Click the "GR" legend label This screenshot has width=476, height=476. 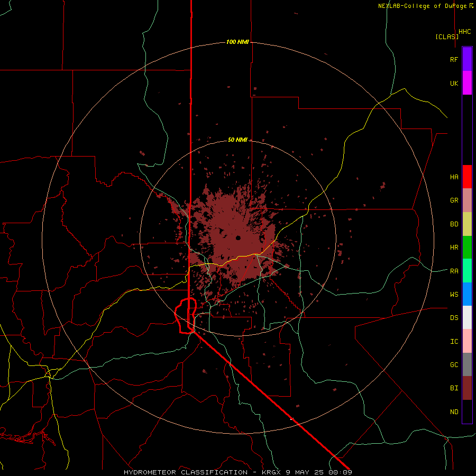click(454, 200)
